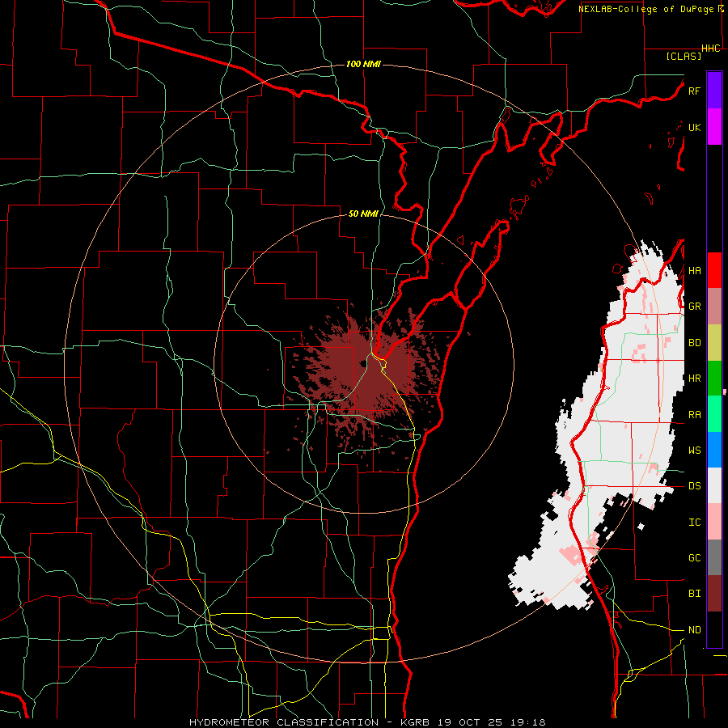
Task: Click the 50 NMI range ring label
Action: click(363, 214)
